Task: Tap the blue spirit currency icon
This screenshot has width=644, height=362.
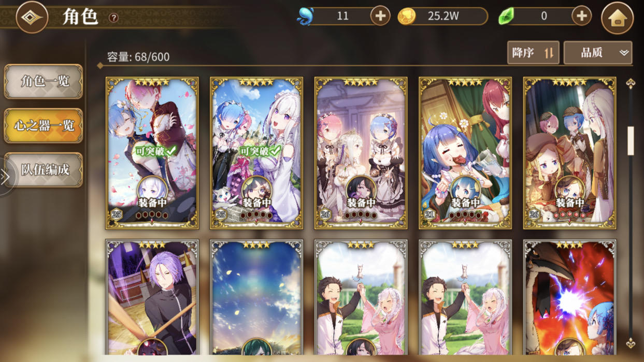Action: (305, 16)
